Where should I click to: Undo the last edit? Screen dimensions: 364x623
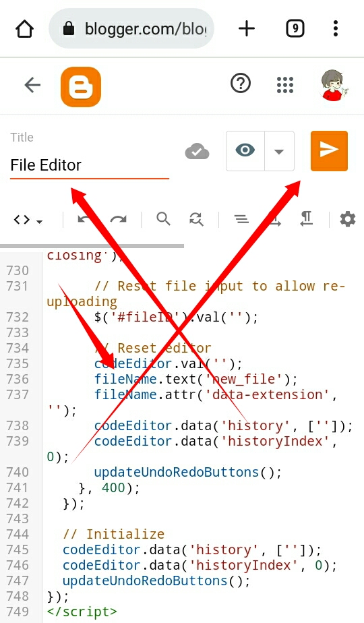click(84, 219)
